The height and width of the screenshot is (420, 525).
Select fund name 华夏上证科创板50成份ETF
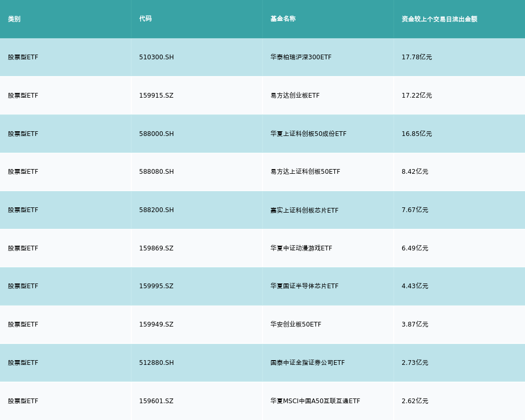point(308,134)
